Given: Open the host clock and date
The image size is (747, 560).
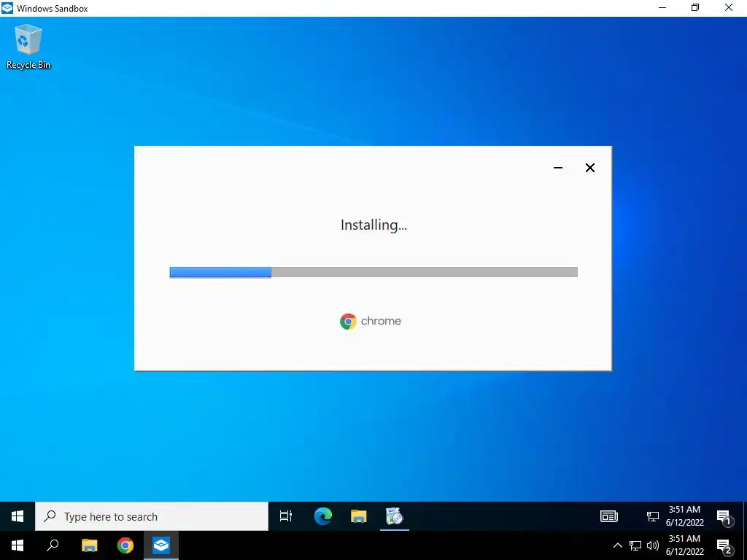Looking at the screenshot, I should 684,545.
